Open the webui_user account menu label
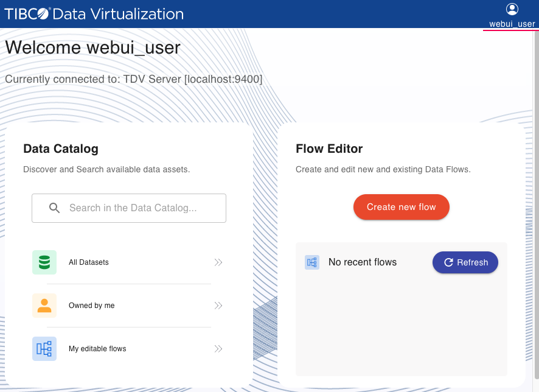This screenshot has height=392, width=539. coord(512,24)
